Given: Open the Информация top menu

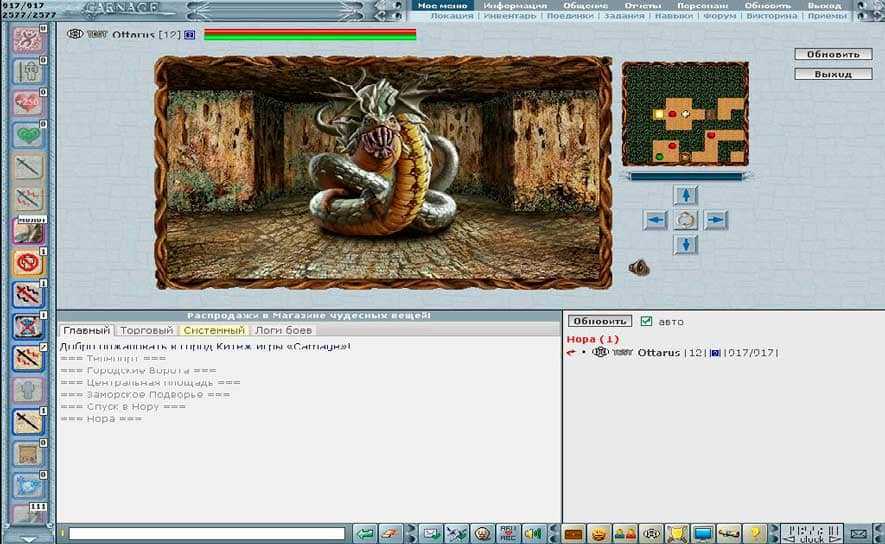Looking at the screenshot, I should (x=515, y=5).
